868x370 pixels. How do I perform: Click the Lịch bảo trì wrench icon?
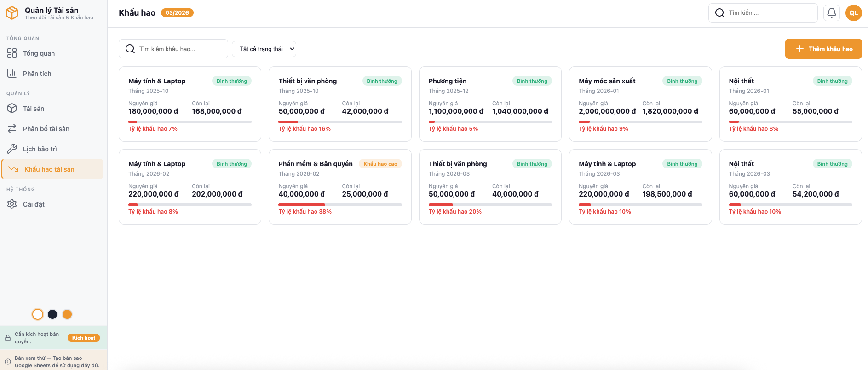[x=12, y=149]
